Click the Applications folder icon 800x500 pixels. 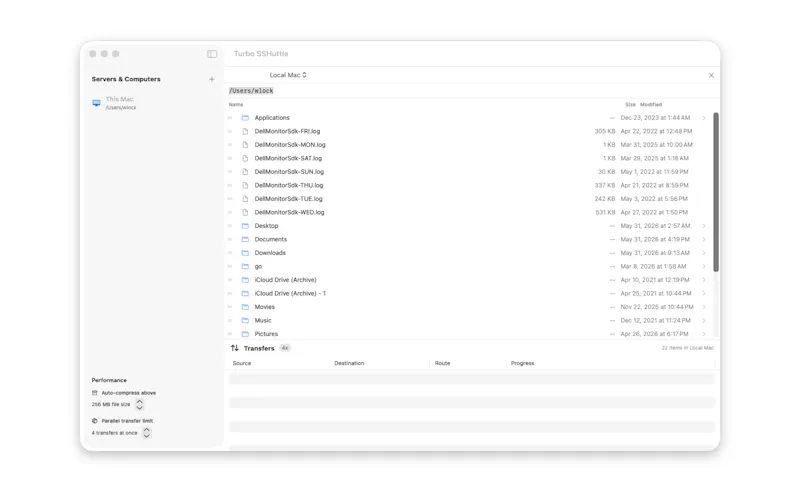(x=245, y=118)
